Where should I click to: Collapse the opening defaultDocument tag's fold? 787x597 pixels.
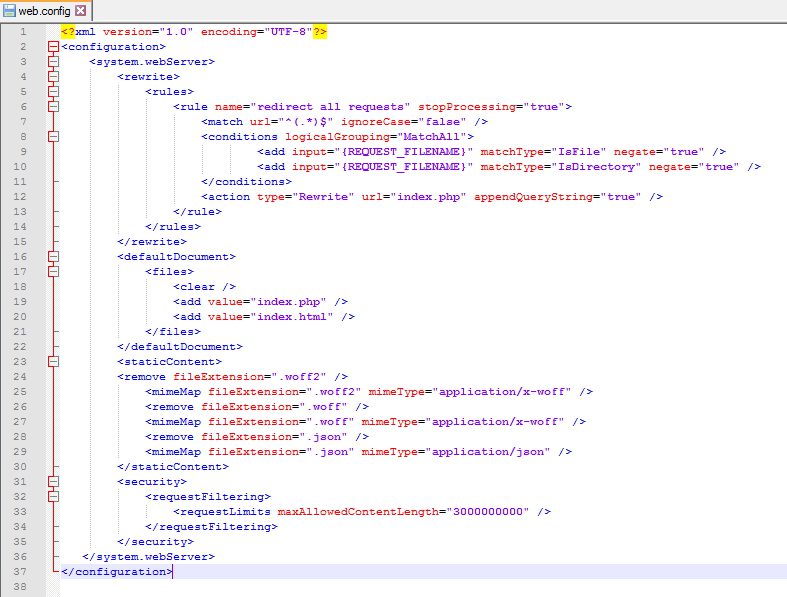click(54, 257)
